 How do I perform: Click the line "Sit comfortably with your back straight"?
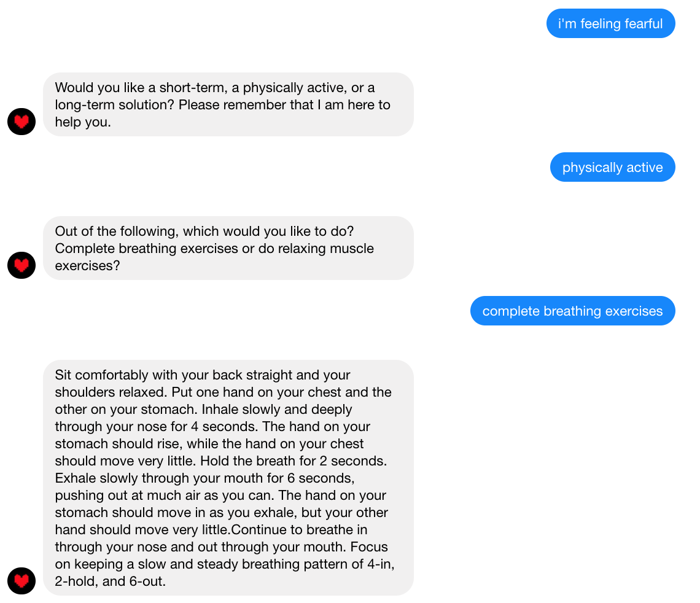203,375
